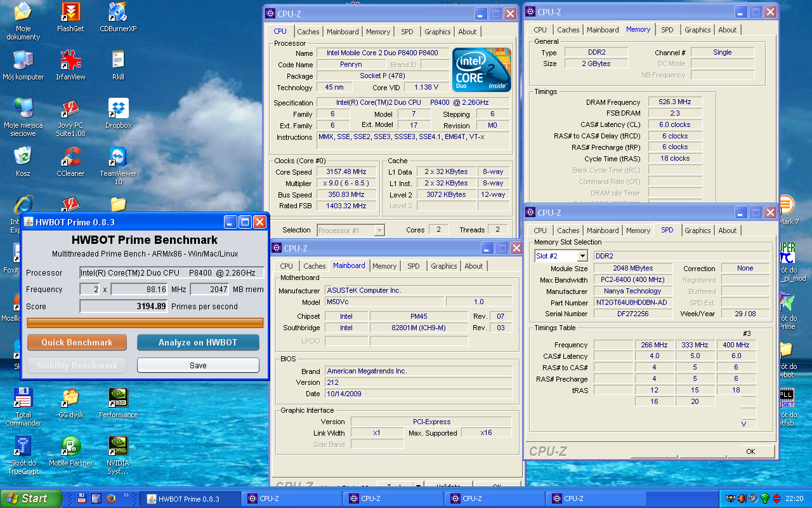Open Graphics tab in the Mainboard window

coord(444,266)
